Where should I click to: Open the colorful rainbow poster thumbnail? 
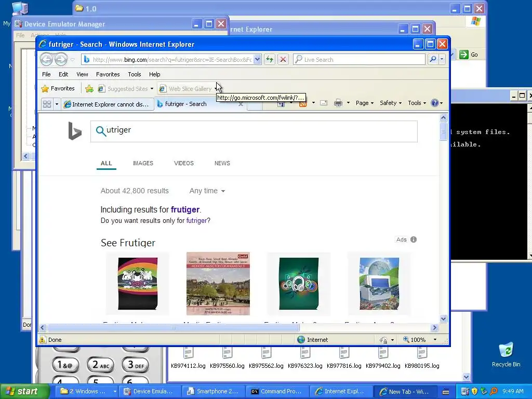(137, 284)
